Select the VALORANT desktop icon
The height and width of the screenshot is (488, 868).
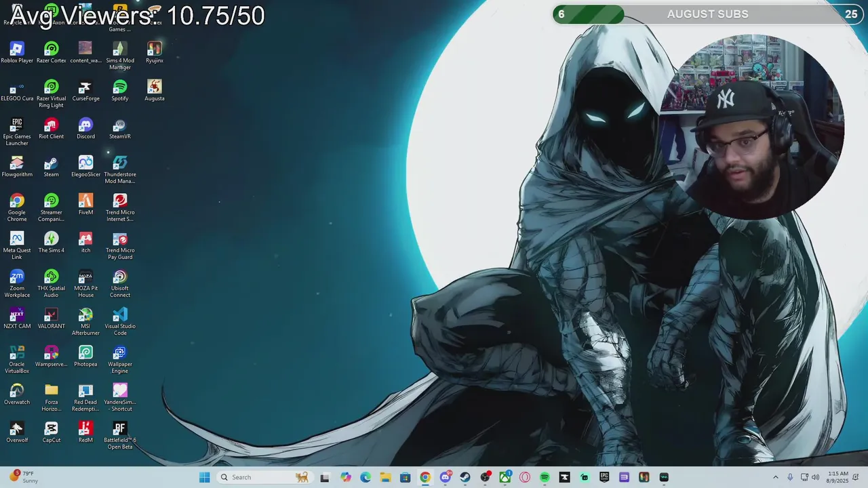coord(51,319)
